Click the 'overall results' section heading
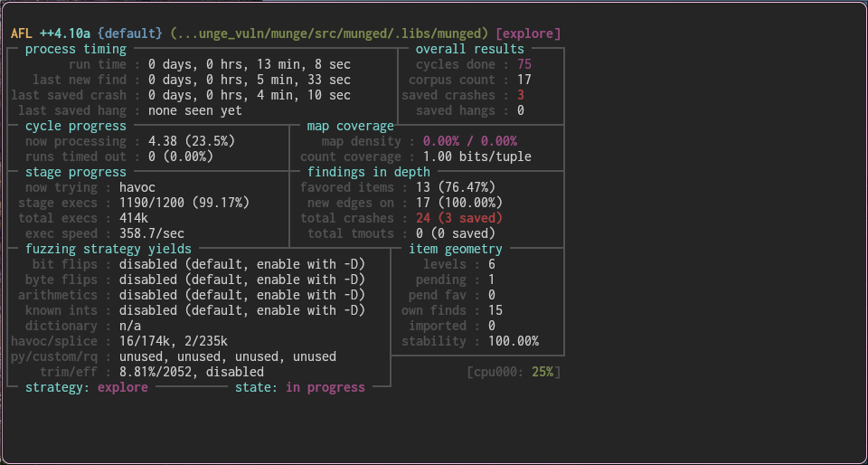868x465 pixels. [x=470, y=49]
